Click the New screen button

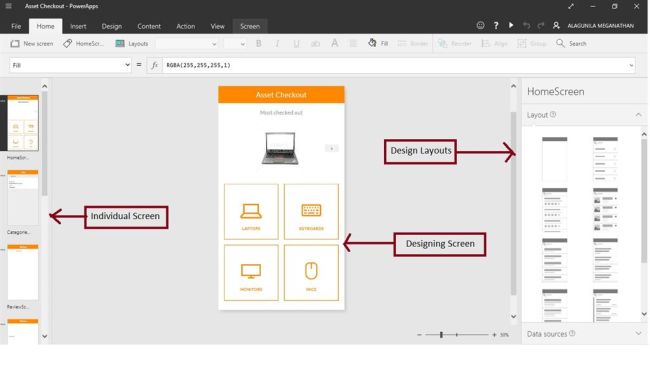click(x=32, y=44)
